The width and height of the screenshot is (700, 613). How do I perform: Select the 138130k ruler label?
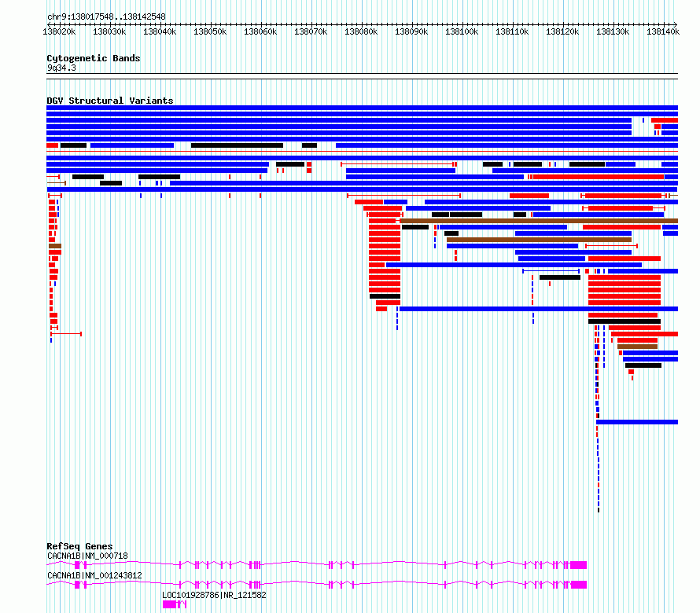click(613, 31)
